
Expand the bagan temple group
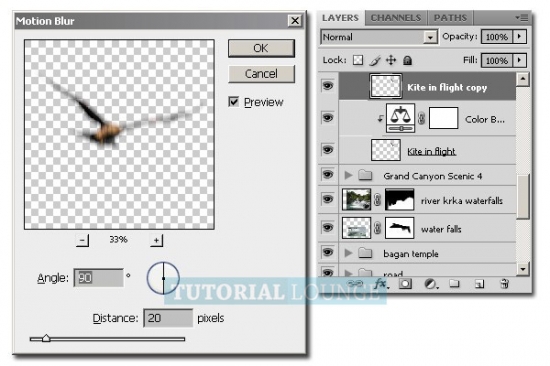pyautogui.click(x=348, y=253)
